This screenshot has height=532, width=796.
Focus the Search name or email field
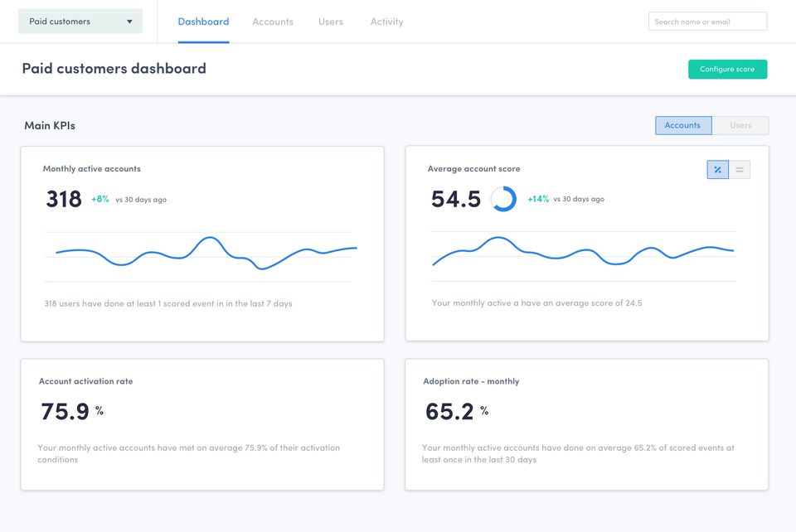click(x=707, y=22)
